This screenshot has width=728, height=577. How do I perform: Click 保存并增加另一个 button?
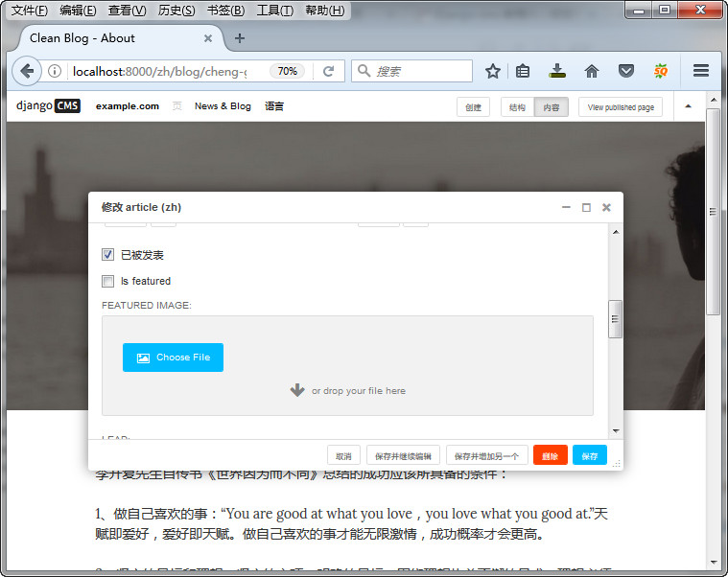486,456
